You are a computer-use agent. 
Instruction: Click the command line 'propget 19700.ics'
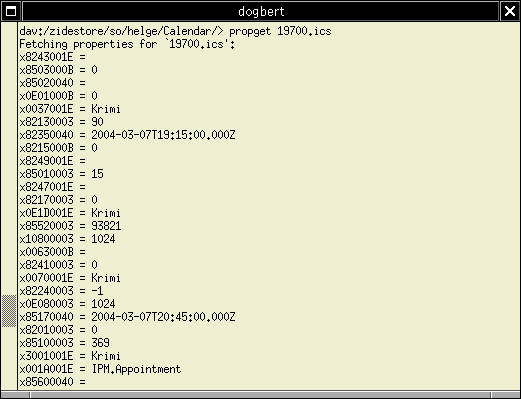coord(280,31)
